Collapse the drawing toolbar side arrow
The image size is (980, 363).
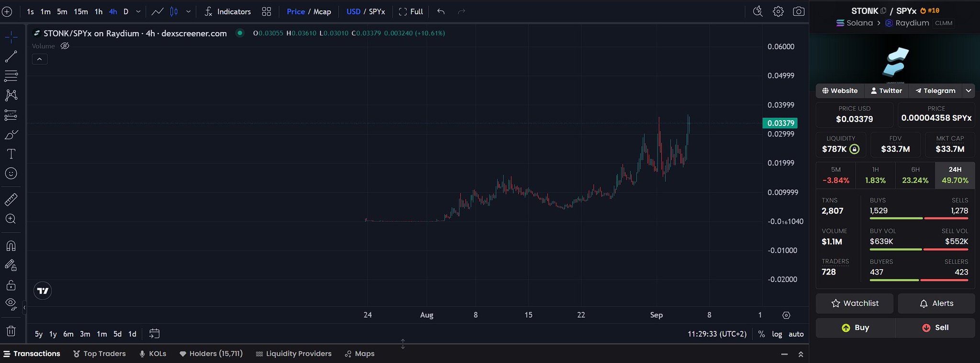coord(24,307)
